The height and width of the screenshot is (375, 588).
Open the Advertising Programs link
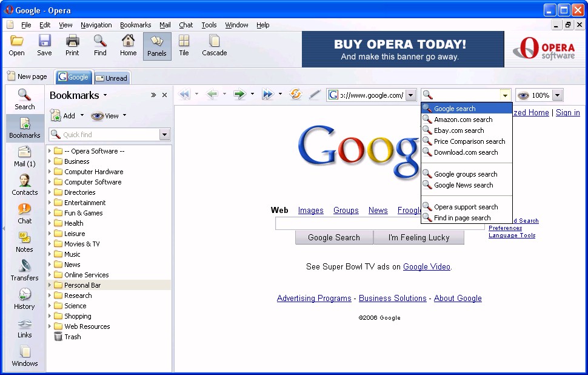tap(314, 298)
